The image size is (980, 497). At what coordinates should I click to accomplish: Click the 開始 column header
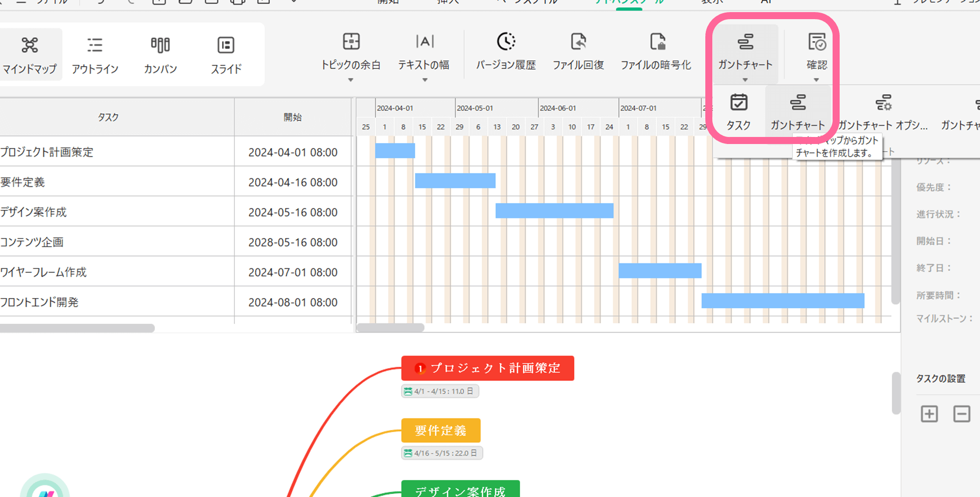tap(293, 117)
